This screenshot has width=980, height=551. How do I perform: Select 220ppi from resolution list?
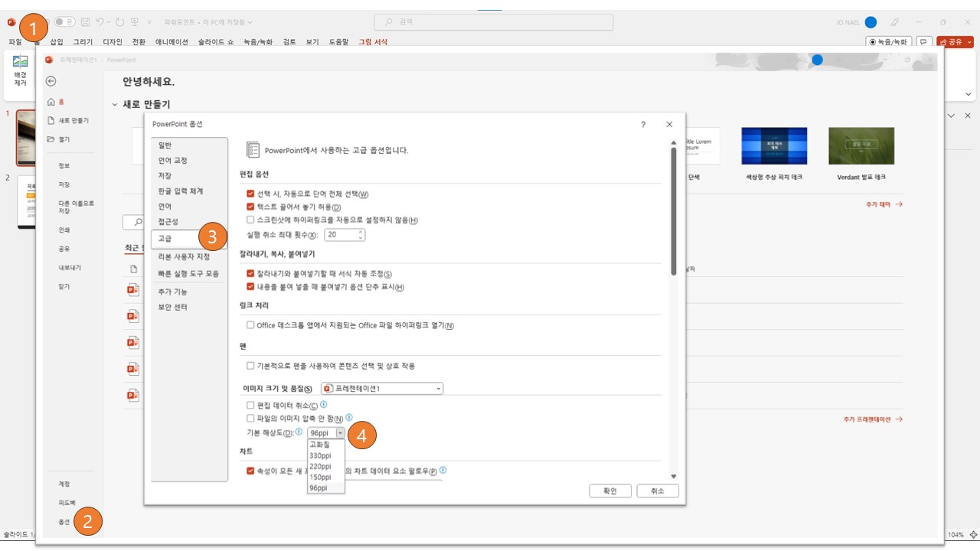coord(326,466)
